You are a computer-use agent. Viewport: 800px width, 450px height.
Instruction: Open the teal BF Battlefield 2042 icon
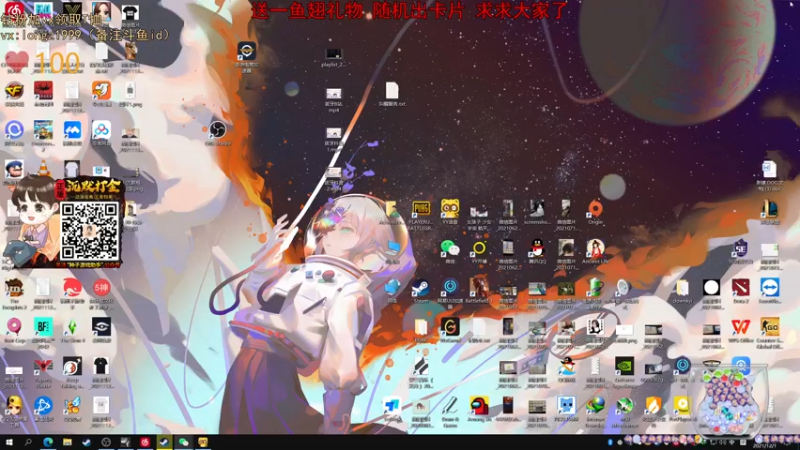[x=43, y=327]
